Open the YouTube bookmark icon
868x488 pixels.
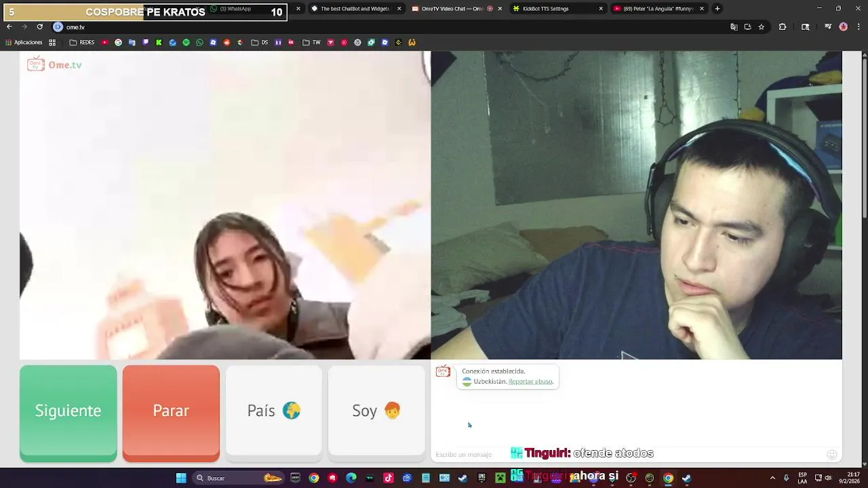point(105,42)
